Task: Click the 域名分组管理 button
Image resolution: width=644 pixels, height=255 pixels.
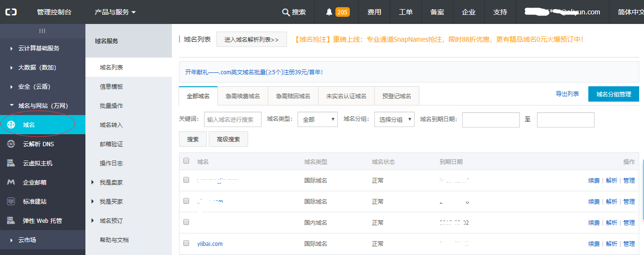Action: pos(613,94)
